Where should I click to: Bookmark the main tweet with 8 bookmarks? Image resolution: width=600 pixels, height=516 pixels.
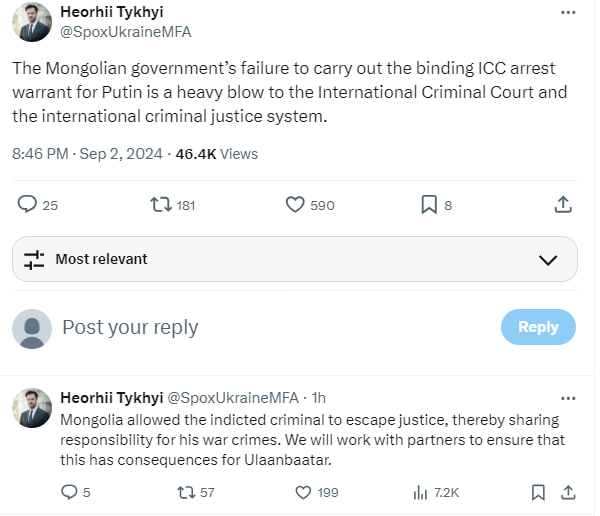click(429, 204)
